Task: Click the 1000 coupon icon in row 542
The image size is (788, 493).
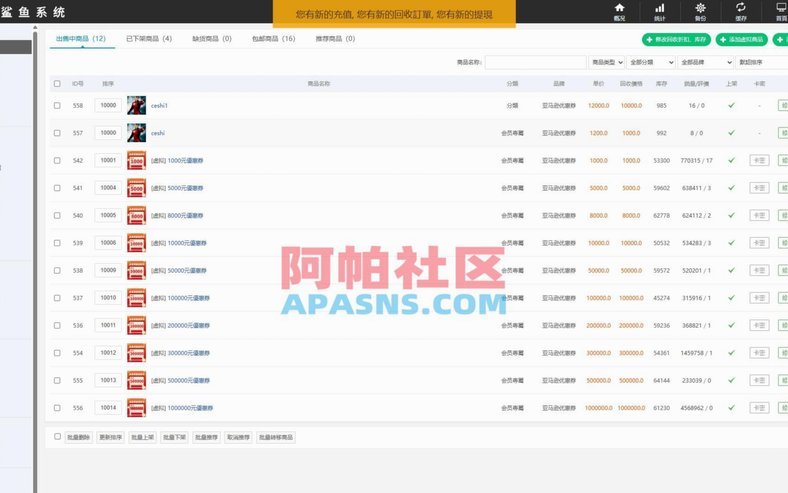Action: pos(136,161)
